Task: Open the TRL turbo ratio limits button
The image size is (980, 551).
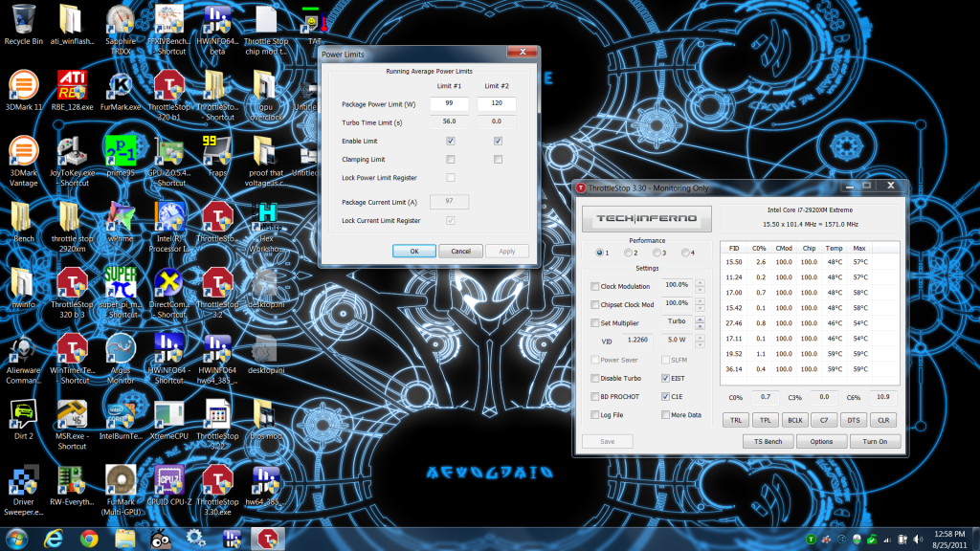Action: [x=736, y=421]
